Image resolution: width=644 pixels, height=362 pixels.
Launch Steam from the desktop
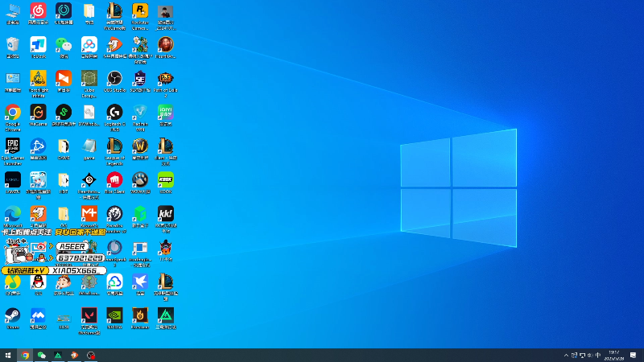tap(13, 319)
